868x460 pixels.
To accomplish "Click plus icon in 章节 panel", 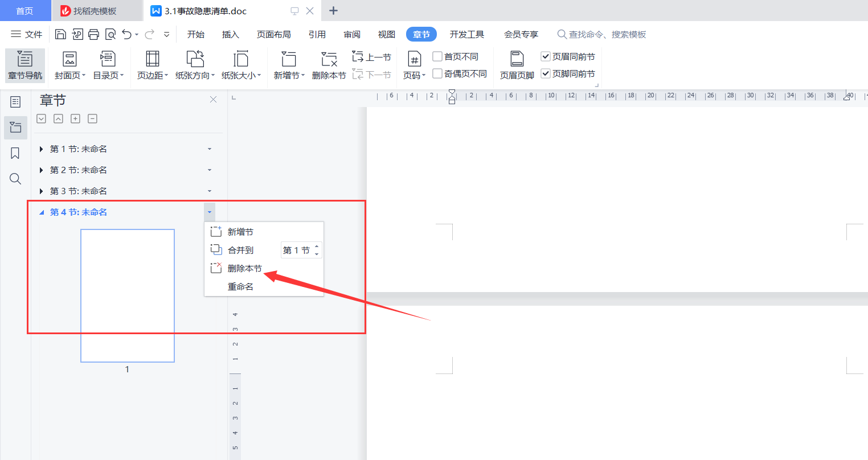I will (x=75, y=118).
